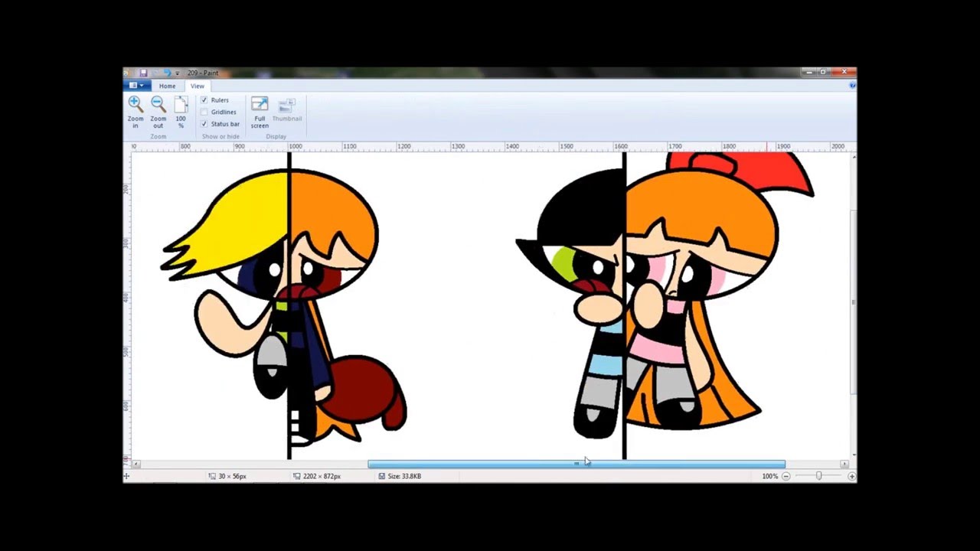Maximize the Paint window
The height and width of the screenshot is (551, 980).
[824, 72]
